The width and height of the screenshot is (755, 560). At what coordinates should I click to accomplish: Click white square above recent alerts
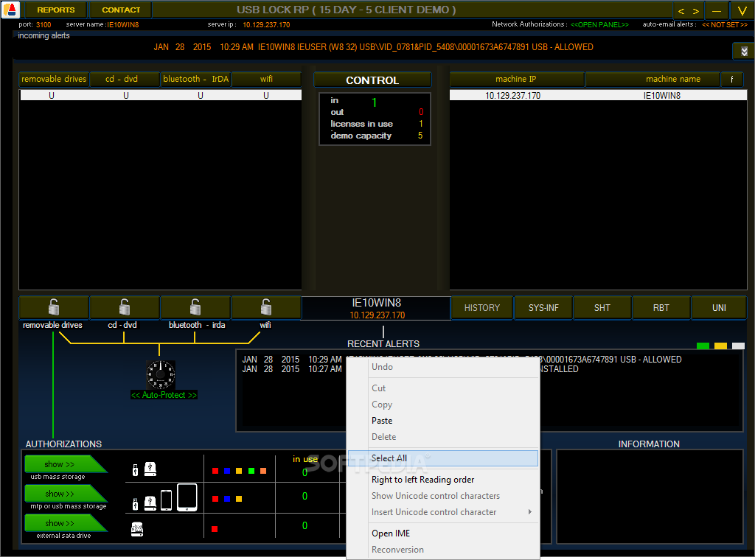point(738,346)
